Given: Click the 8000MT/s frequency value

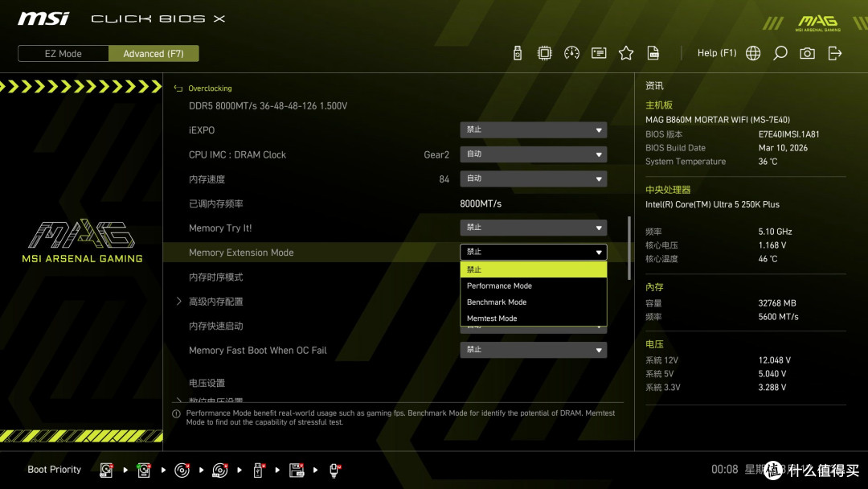Looking at the screenshot, I should [x=481, y=203].
